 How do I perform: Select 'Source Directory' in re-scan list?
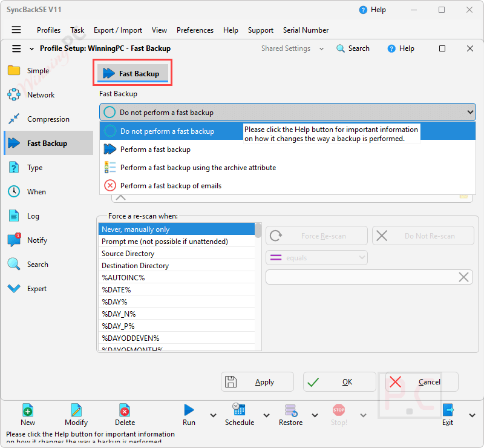point(177,253)
